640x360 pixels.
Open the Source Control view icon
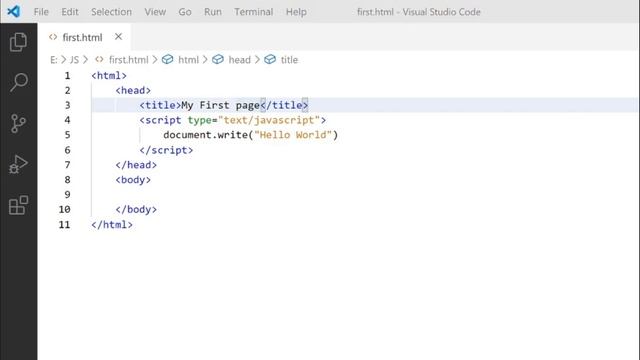pyautogui.click(x=18, y=123)
